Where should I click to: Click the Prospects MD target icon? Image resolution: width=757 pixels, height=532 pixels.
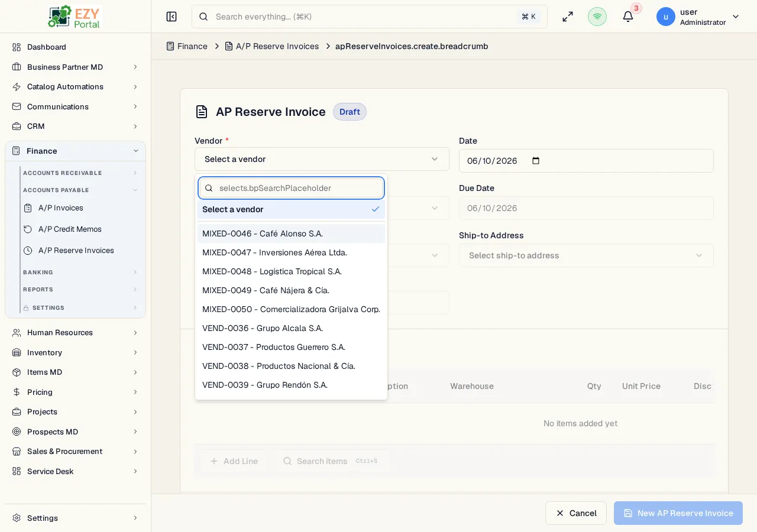click(x=17, y=432)
